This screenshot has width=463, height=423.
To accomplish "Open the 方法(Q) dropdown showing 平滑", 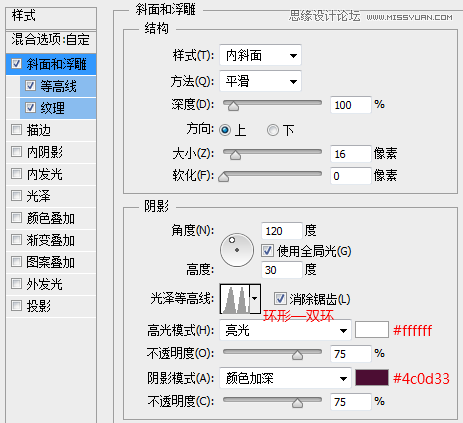I will click(260, 81).
